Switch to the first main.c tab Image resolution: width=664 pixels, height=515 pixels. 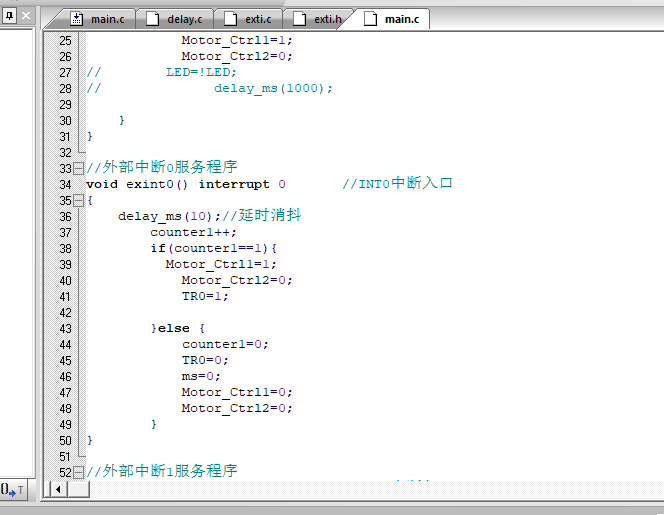pyautogui.click(x=97, y=19)
